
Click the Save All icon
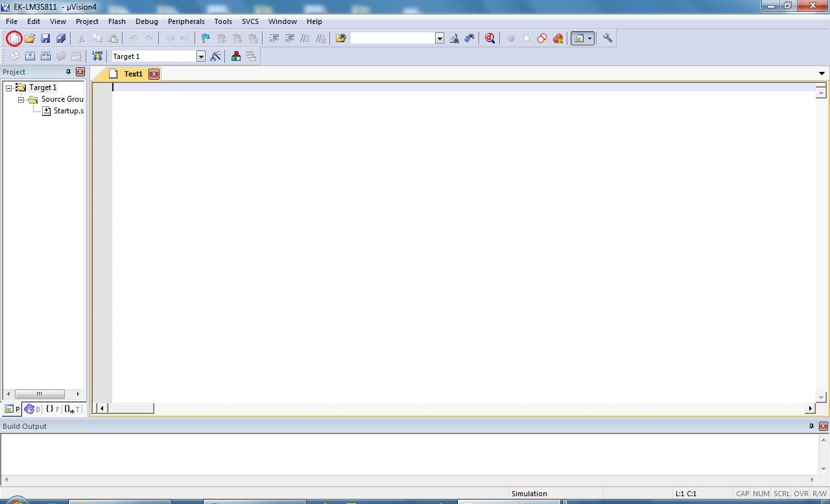[61, 38]
